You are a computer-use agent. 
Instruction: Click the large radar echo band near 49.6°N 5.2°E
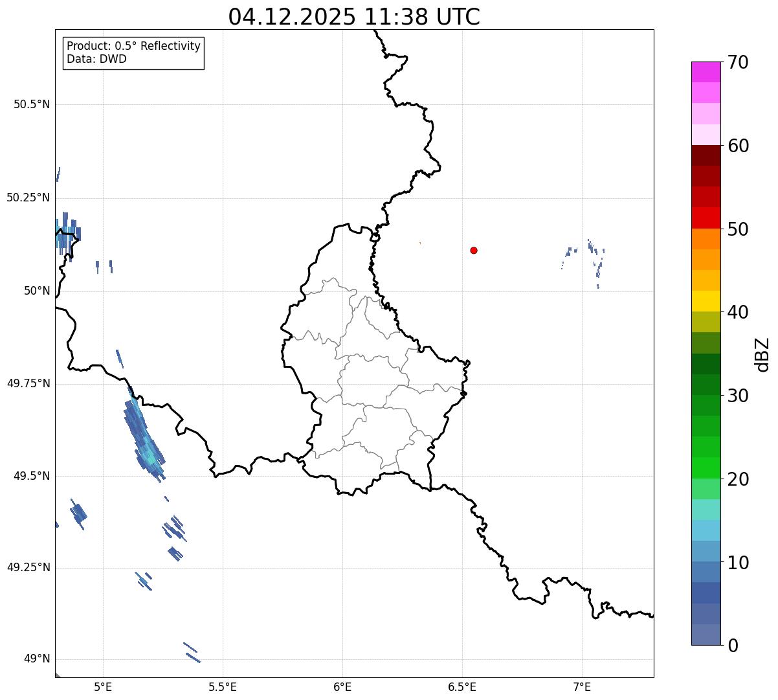(144, 433)
